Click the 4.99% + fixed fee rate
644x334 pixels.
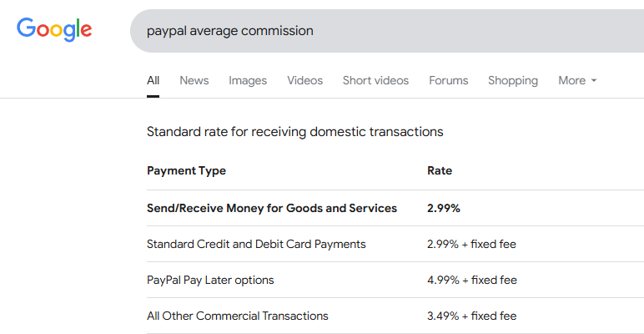point(472,280)
